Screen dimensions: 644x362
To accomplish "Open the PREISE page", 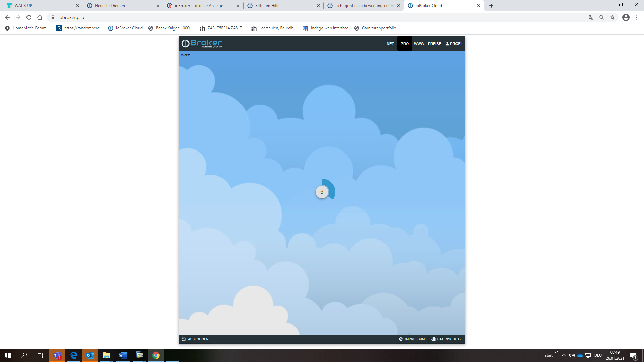I will (434, 44).
